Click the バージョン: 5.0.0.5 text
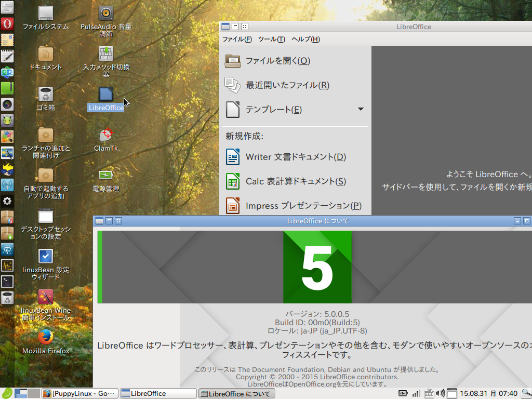Image resolution: width=532 pixels, height=399 pixels. pos(317,314)
